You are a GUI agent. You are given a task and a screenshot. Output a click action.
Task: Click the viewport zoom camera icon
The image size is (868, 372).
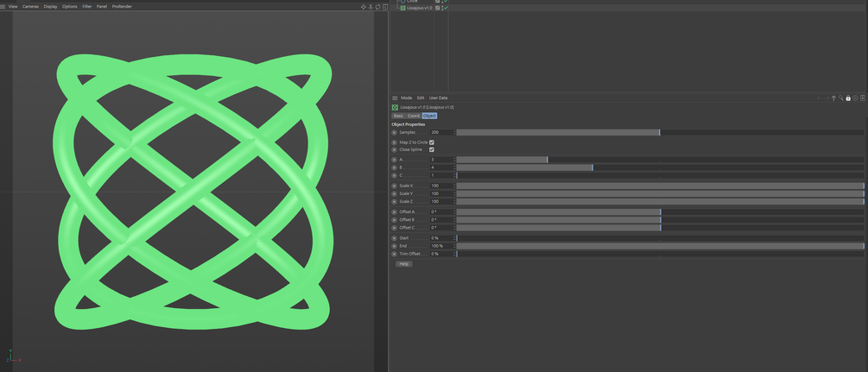click(371, 7)
